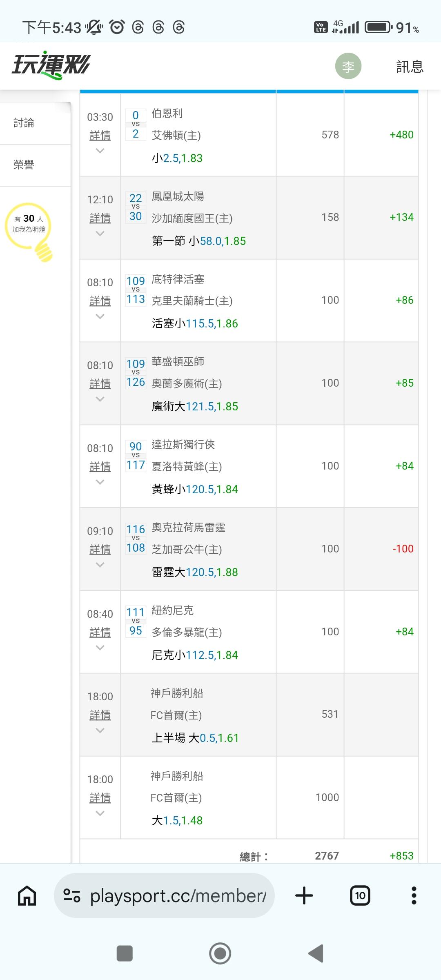Tap the 玩運彩 site logo
The image size is (441, 980).
point(51,65)
